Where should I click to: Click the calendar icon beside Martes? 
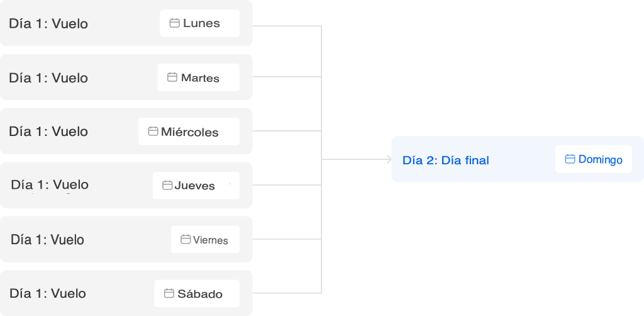172,77
